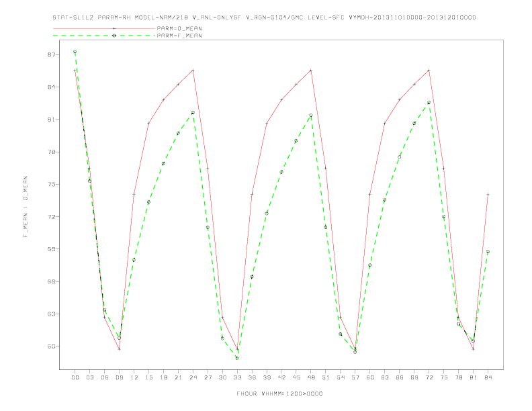Screen dimensions: 532x411
Task: Click x-axis tick label 69
Action: [414, 377]
